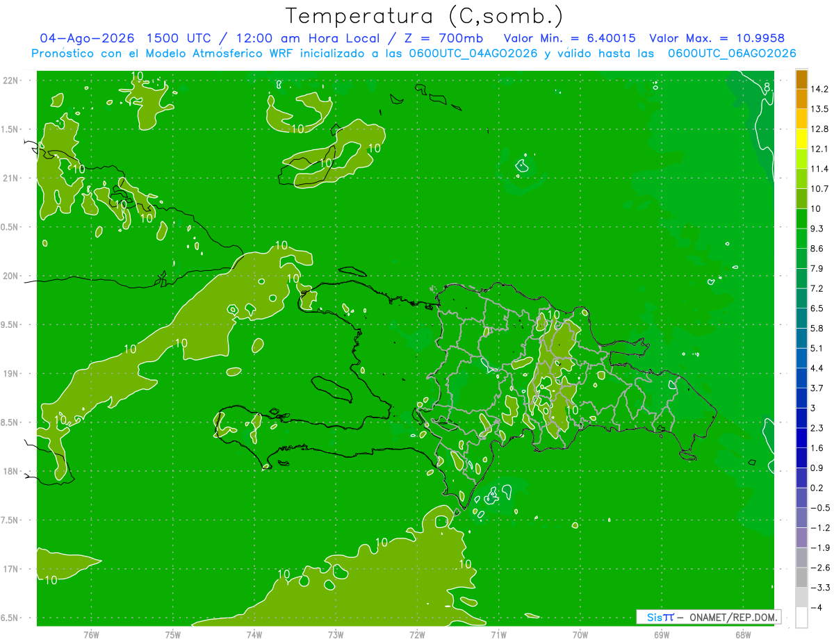Image resolution: width=834 pixels, height=644 pixels.
Task: Click the '10.7' colorbar label
Action: coord(820,189)
